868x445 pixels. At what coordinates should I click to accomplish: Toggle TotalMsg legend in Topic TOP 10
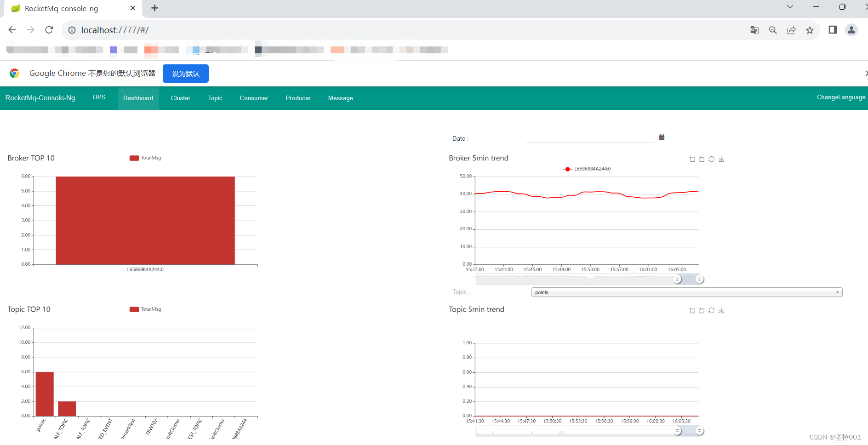pyautogui.click(x=145, y=309)
